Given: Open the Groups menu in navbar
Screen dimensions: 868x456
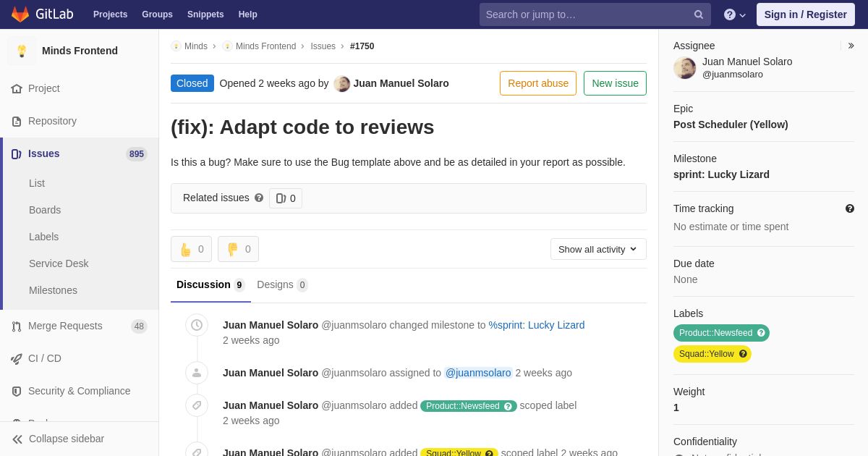Looking at the screenshot, I should [157, 14].
